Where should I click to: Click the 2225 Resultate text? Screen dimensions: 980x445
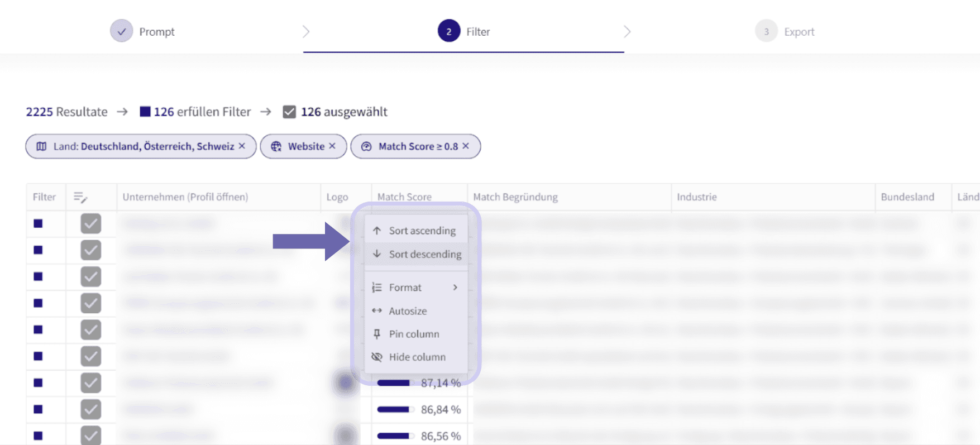click(x=66, y=112)
